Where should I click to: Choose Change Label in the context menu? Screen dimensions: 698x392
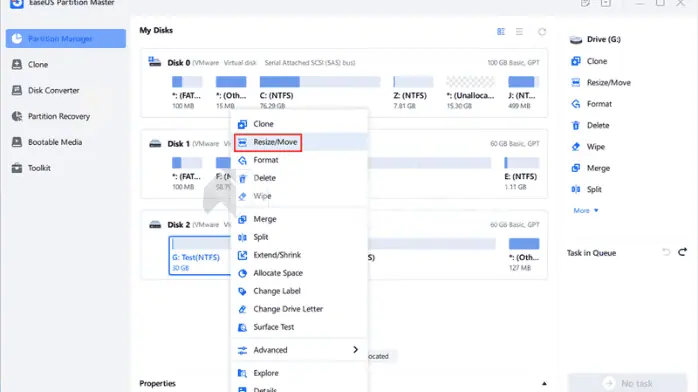300,291
